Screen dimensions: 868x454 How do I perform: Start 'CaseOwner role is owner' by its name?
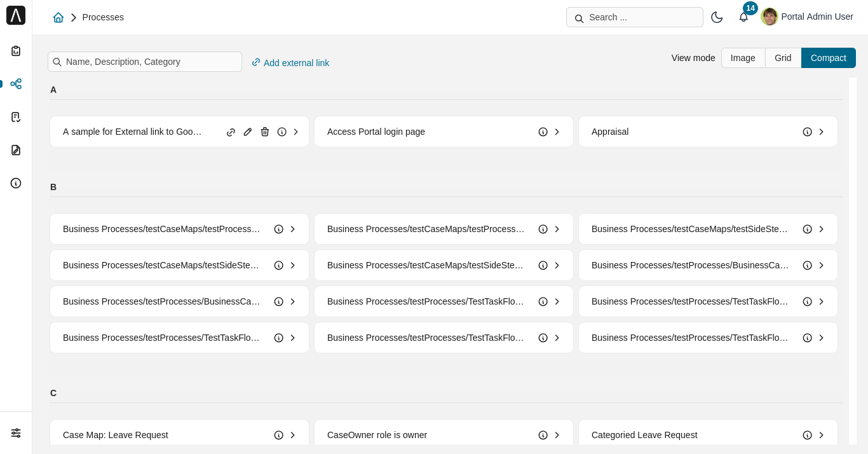pyautogui.click(x=377, y=435)
